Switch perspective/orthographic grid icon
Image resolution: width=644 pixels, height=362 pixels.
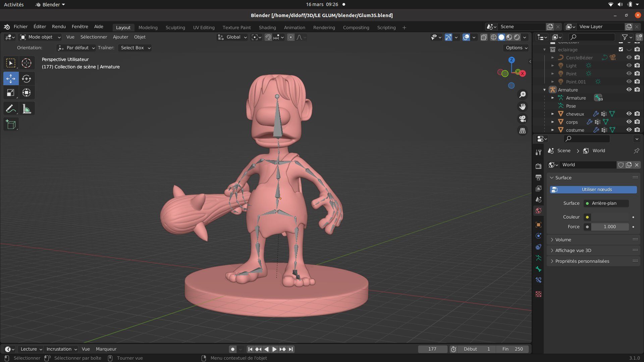click(522, 131)
